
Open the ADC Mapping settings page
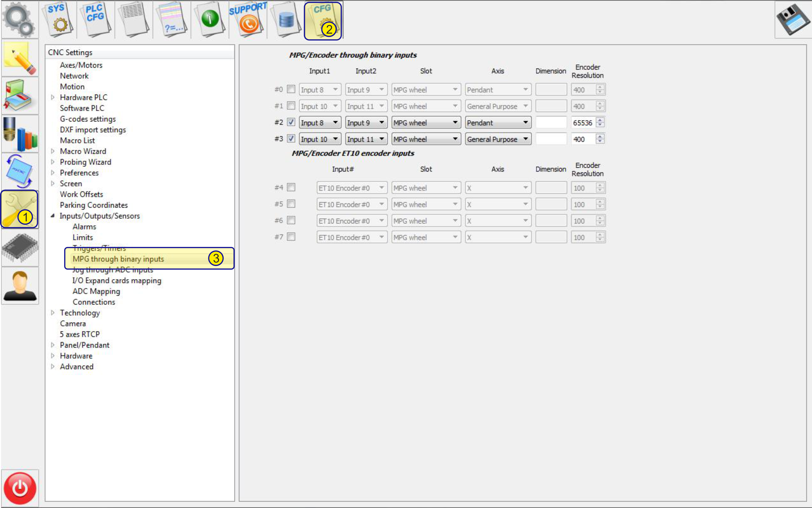pyautogui.click(x=96, y=291)
